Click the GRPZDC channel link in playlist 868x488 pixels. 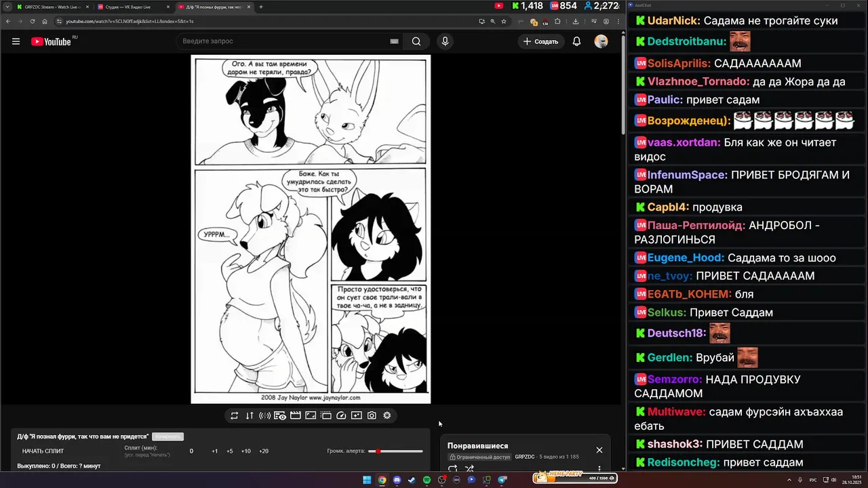coord(525,457)
